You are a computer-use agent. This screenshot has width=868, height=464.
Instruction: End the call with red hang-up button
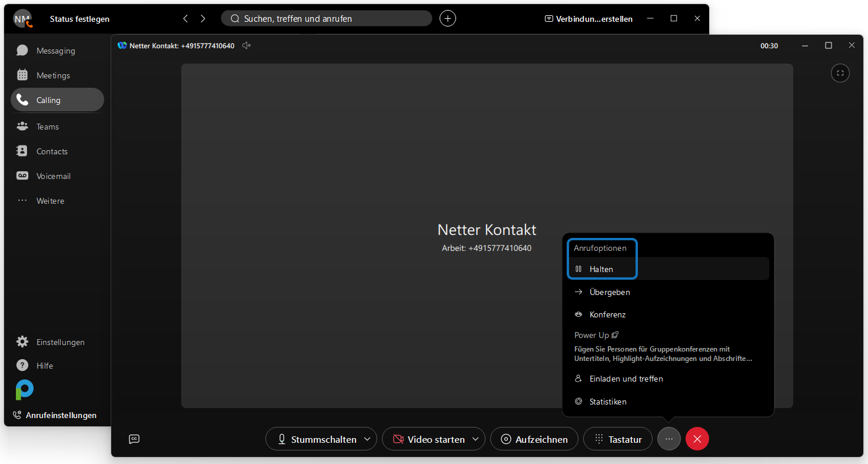tap(697, 439)
